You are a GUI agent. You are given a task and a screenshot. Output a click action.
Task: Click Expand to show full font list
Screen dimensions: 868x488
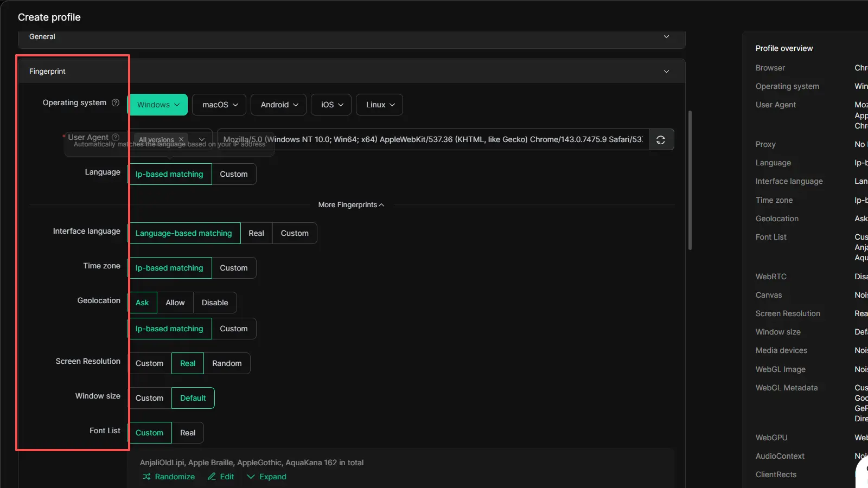pyautogui.click(x=267, y=477)
